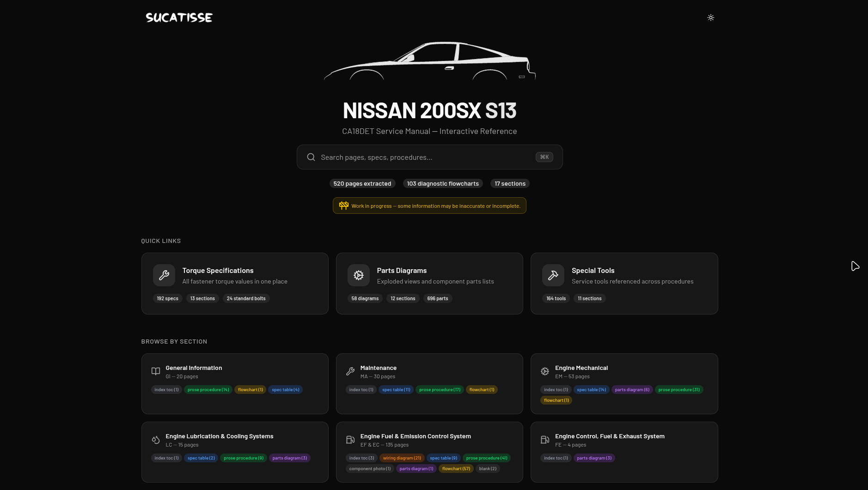Click "spec table (11)" in Maintenance
This screenshot has height=490, width=868.
[396, 390]
